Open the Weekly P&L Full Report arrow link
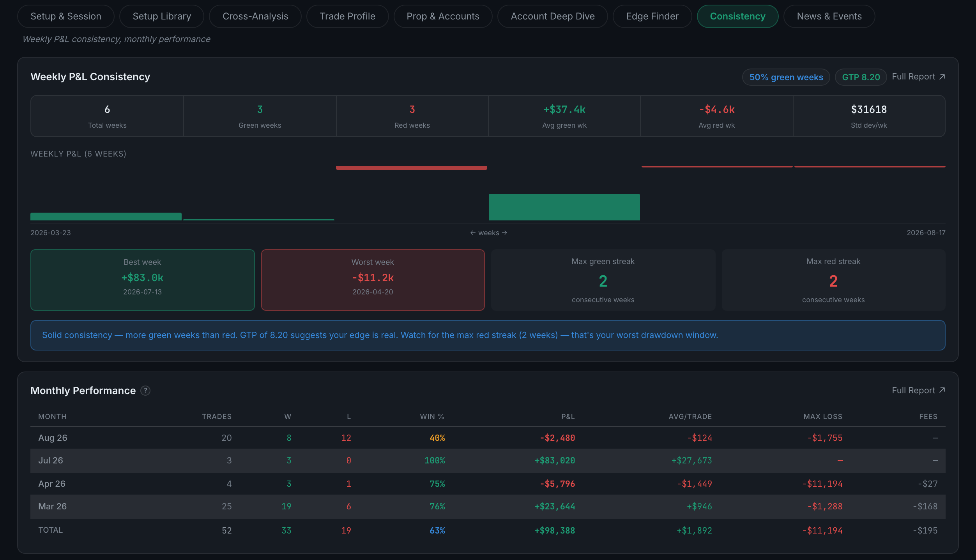Image resolution: width=976 pixels, height=560 pixels. click(918, 77)
